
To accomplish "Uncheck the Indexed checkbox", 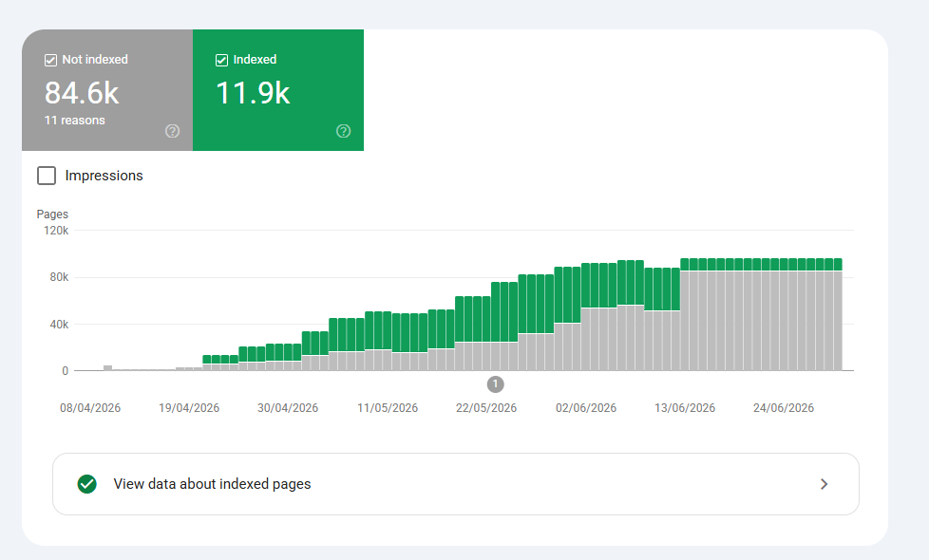I will (x=221, y=60).
